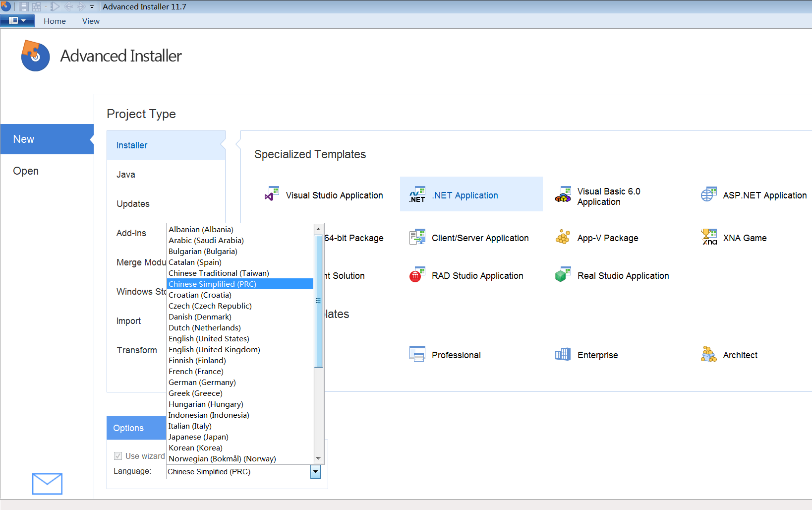Open the blue application file menu button

pos(17,21)
